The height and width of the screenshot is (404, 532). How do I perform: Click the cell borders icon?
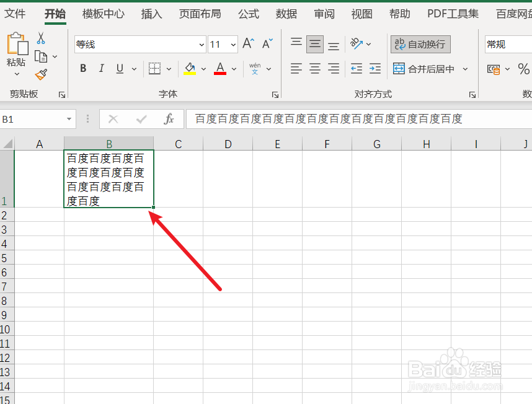tap(155, 68)
